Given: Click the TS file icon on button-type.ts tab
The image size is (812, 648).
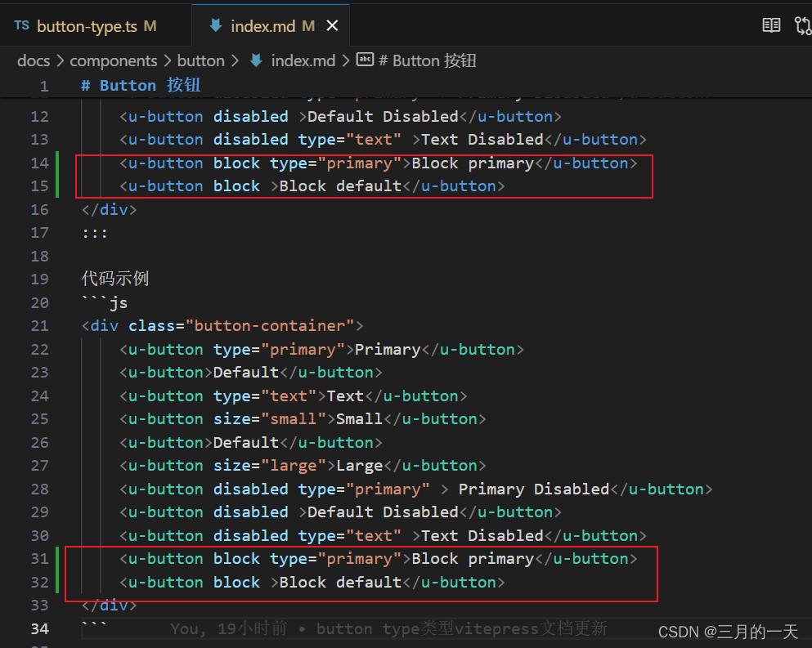Looking at the screenshot, I should pos(22,25).
